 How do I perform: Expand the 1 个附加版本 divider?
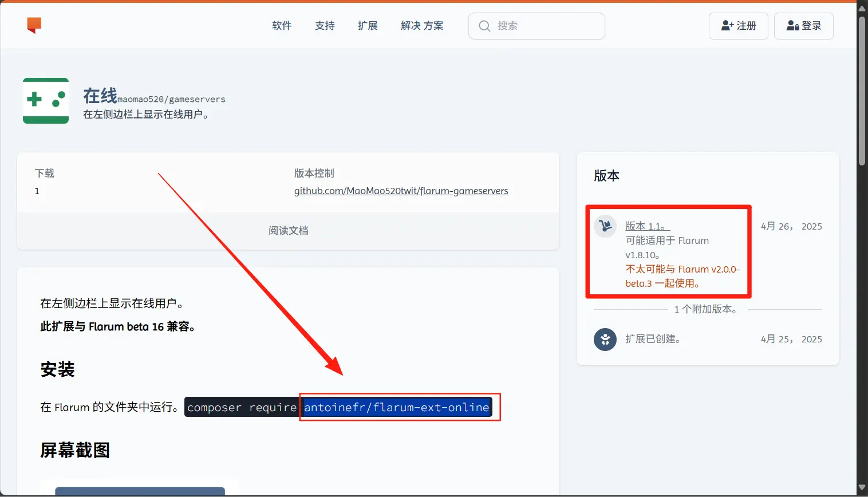click(x=707, y=309)
